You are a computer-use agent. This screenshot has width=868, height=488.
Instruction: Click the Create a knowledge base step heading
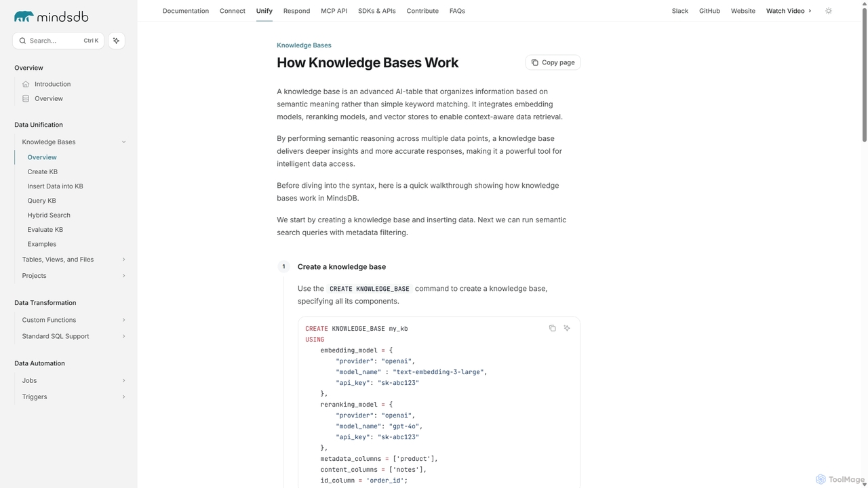(x=342, y=267)
